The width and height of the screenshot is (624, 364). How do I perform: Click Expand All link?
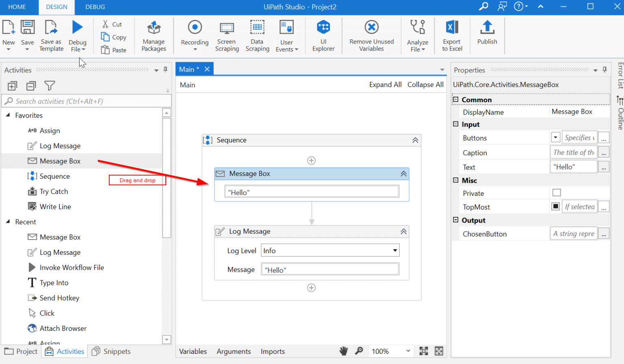coord(385,84)
